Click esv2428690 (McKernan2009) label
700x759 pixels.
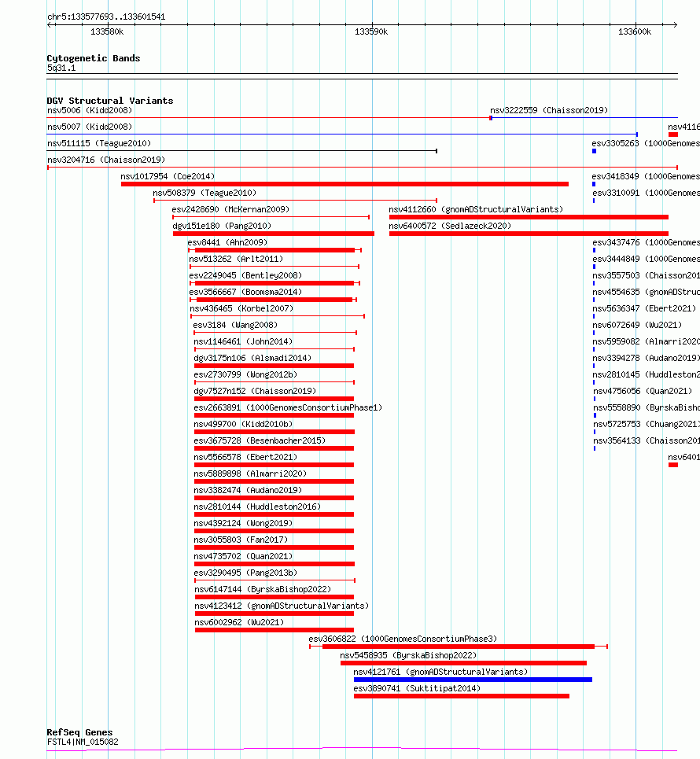230,209
